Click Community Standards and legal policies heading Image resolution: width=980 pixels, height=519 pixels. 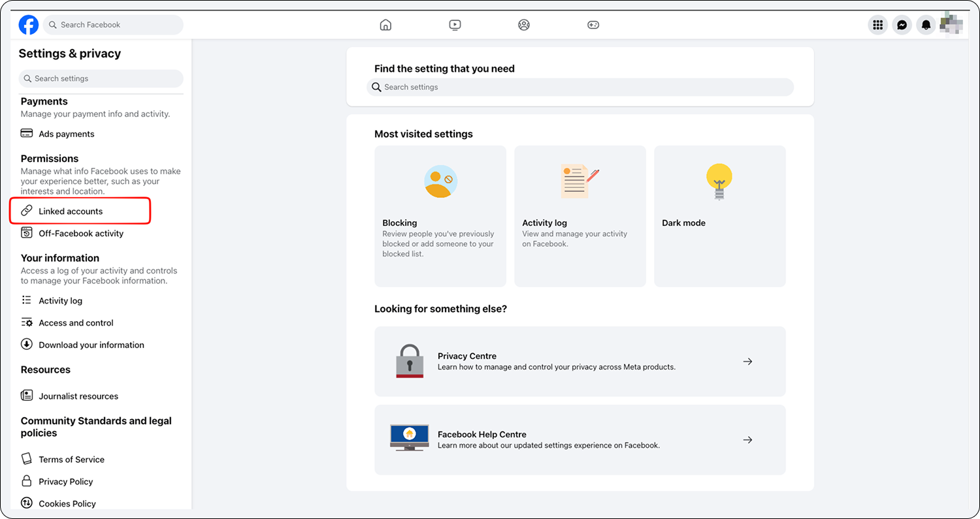(x=96, y=427)
